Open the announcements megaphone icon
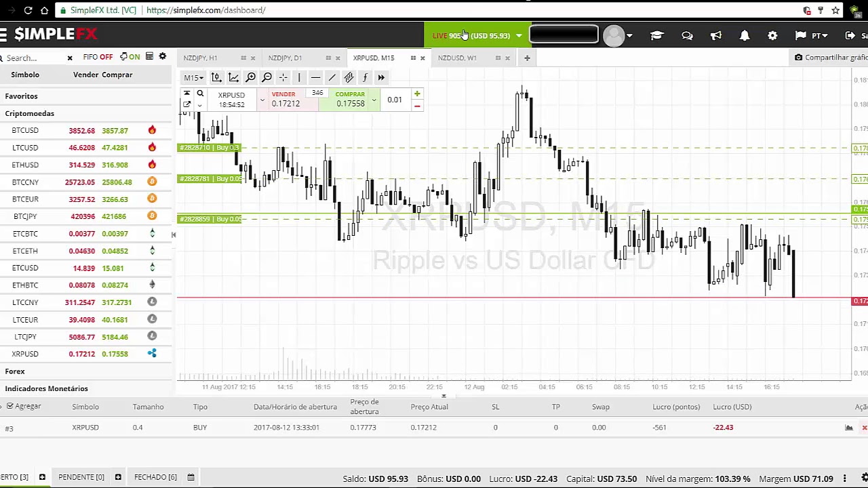Image resolution: width=868 pixels, height=488 pixels. (x=716, y=35)
